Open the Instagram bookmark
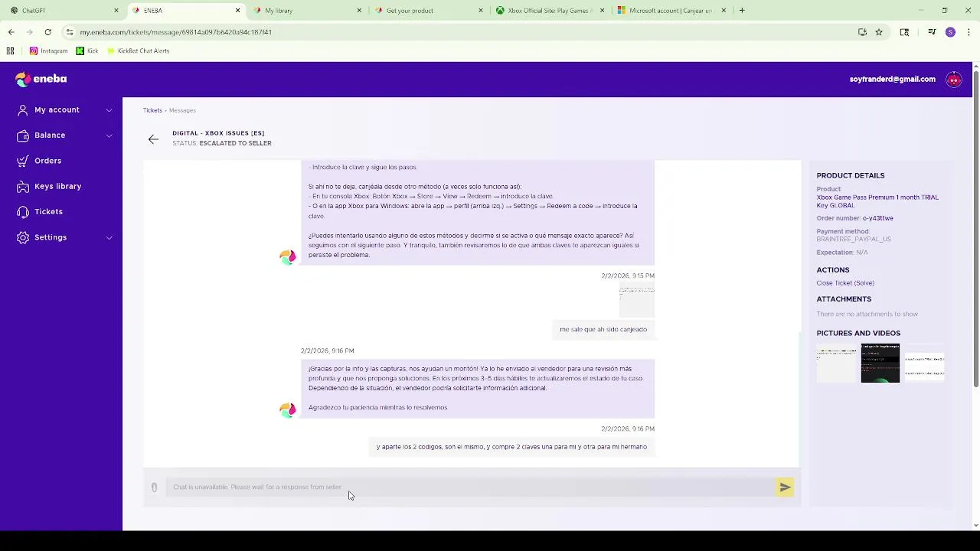The image size is (980, 551). tap(48, 51)
